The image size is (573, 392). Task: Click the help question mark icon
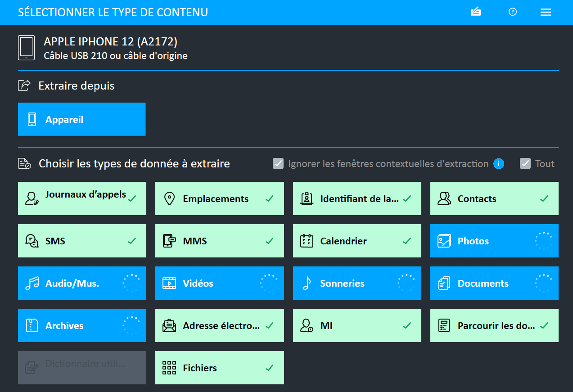512,12
